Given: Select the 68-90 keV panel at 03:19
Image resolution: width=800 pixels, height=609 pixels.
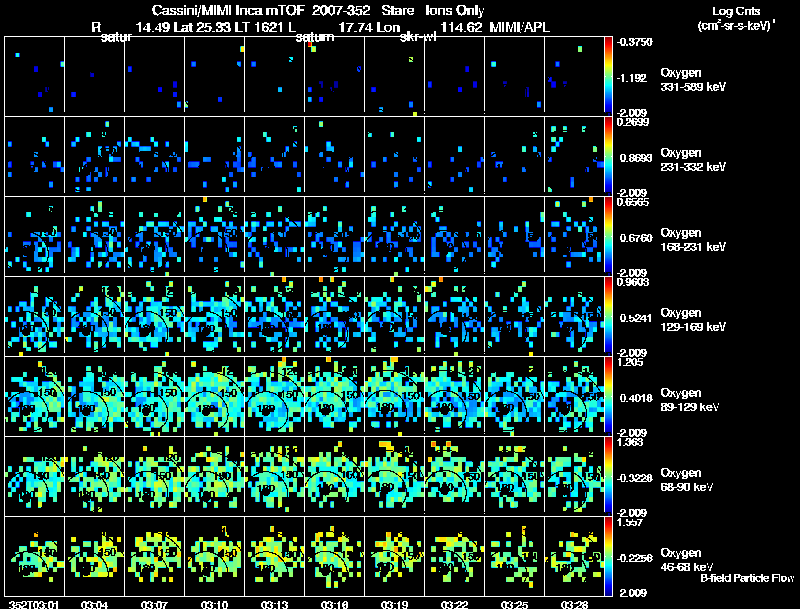Looking at the screenshot, I should click(x=394, y=476).
